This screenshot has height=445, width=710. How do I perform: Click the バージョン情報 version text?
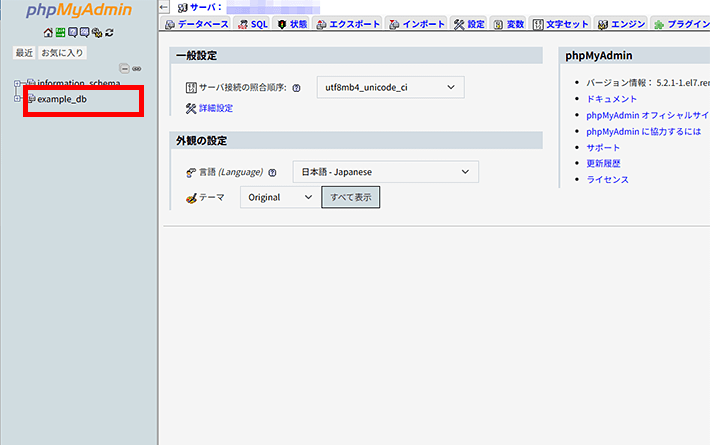click(648, 83)
